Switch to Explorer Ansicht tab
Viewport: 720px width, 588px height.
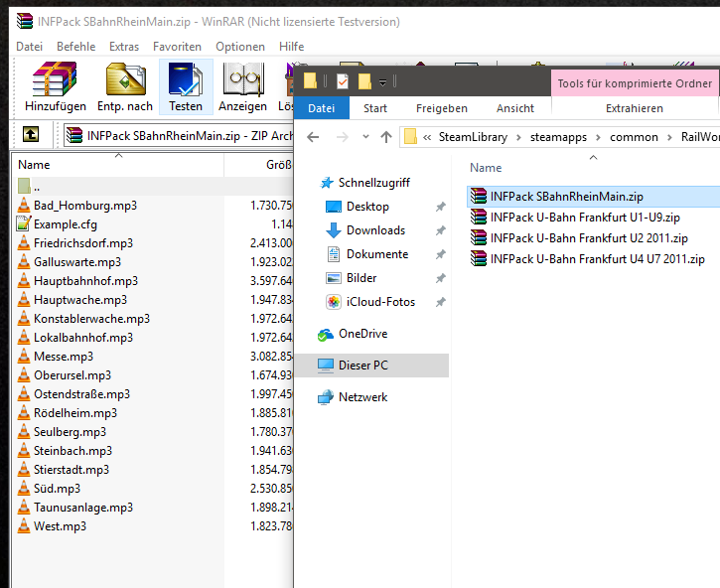coord(514,108)
